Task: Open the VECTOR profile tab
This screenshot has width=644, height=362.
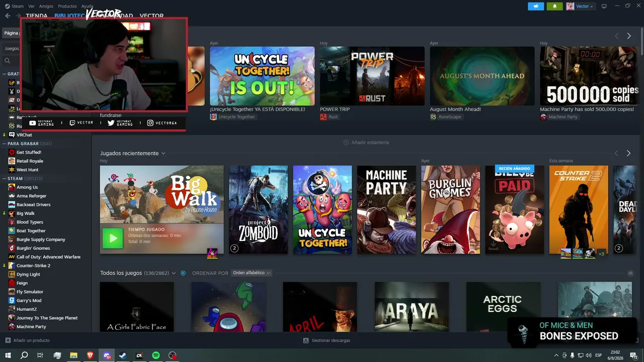Action: pos(151,16)
